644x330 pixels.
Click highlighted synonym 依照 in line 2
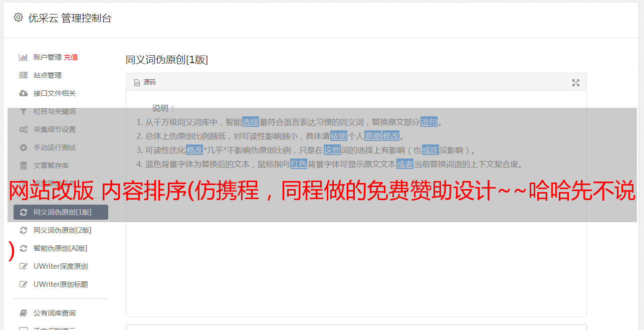(x=338, y=136)
